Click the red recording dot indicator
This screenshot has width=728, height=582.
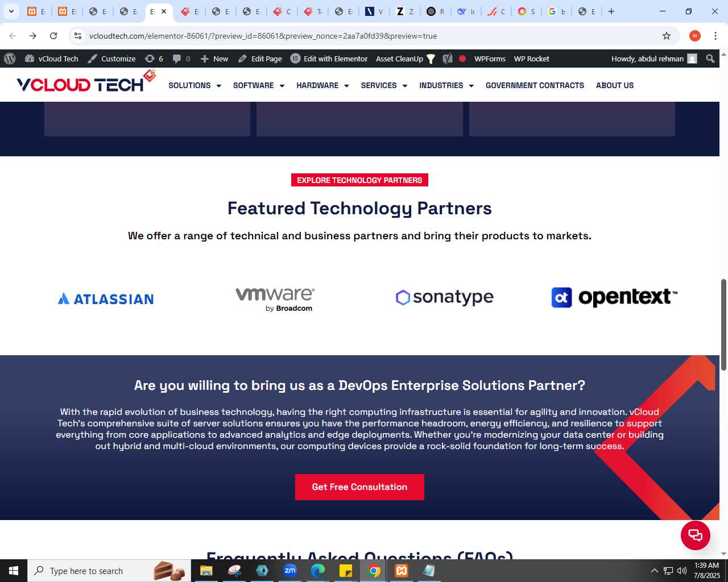[462, 59]
